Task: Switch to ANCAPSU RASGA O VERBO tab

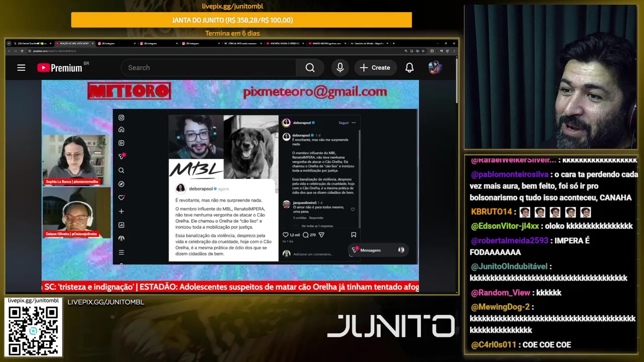Action: pos(285,43)
